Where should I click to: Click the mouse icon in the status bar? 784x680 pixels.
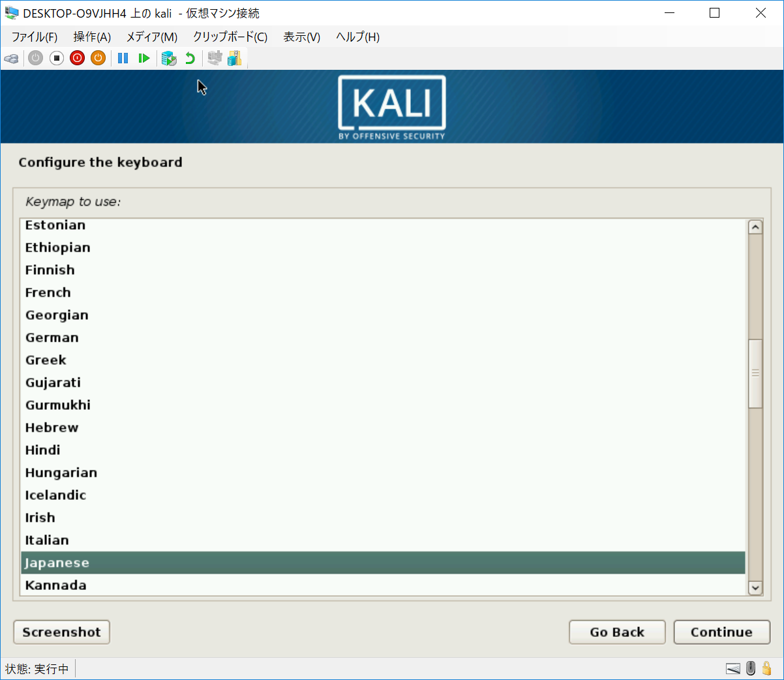point(751,668)
